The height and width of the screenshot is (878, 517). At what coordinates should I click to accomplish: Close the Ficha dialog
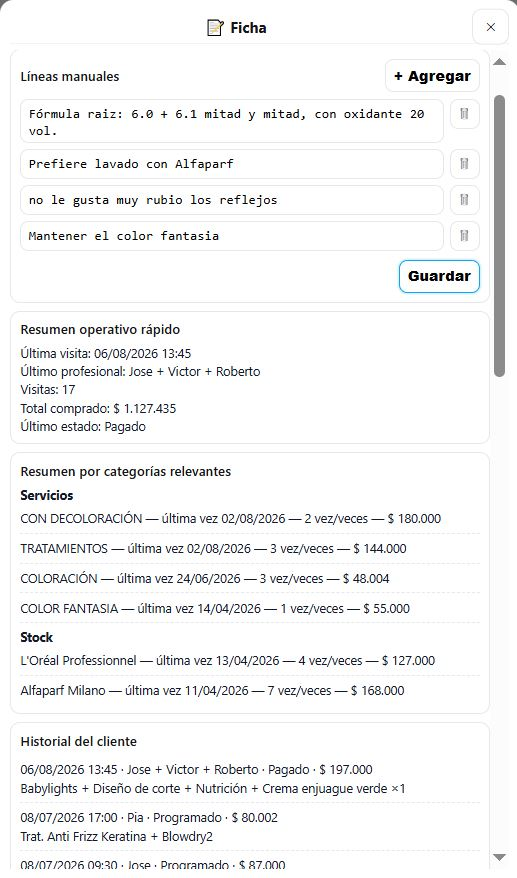pyautogui.click(x=491, y=27)
